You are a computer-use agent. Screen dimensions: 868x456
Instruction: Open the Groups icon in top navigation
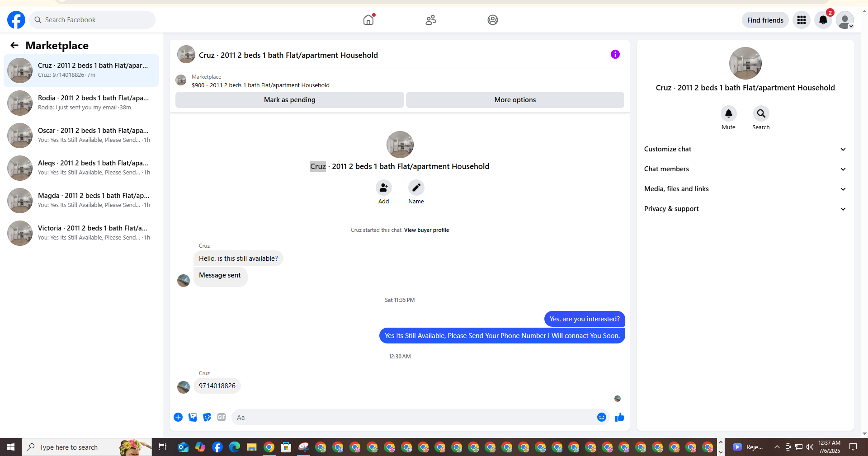(493, 20)
